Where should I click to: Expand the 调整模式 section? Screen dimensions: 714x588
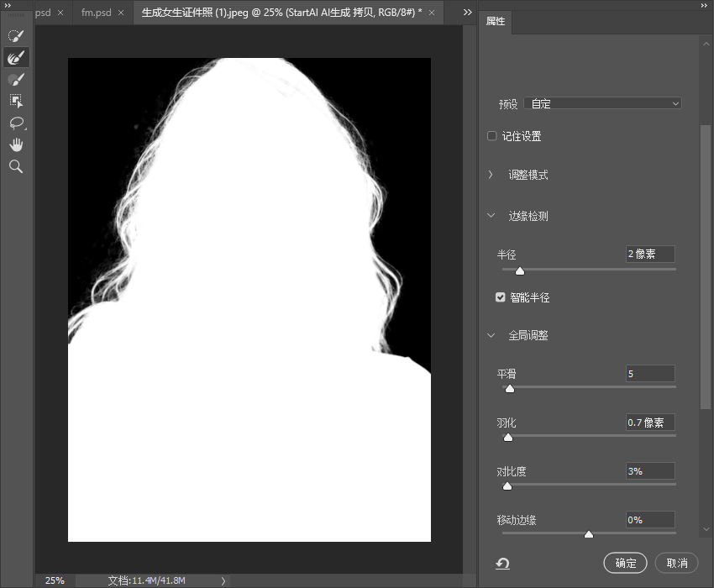pos(491,175)
